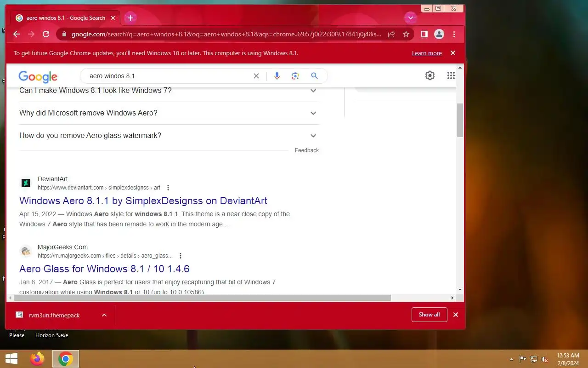Screen dimensions: 588x368
Task: Click the Google logo
Action: pos(38,77)
